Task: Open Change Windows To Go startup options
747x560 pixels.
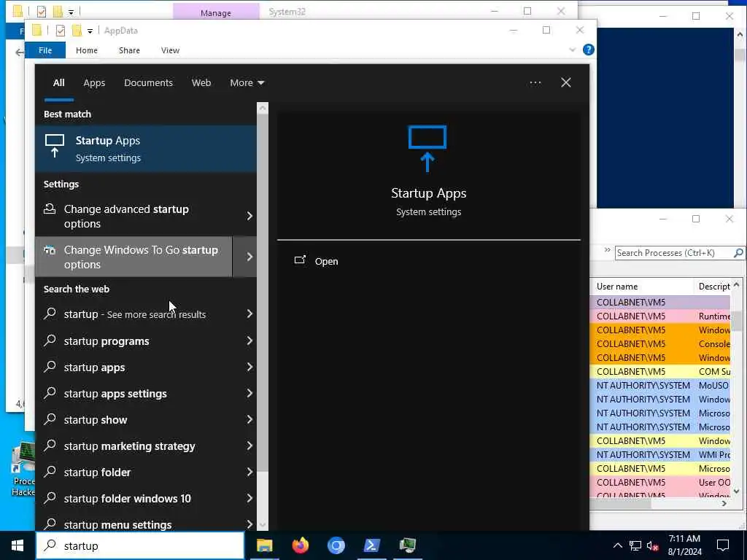Action: 133,257
